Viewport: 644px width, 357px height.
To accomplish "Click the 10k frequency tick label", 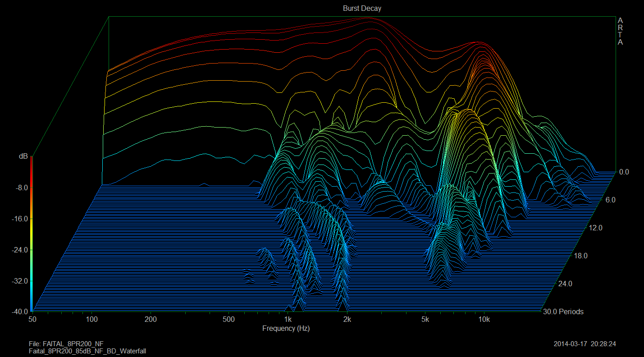I will [484, 320].
